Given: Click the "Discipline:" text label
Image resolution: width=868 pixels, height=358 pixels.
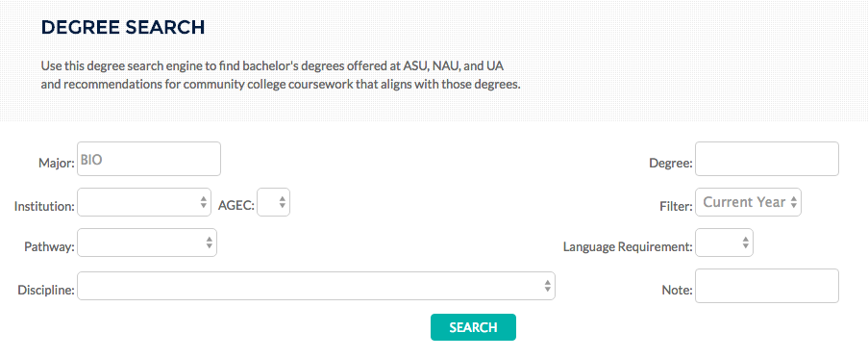Looking at the screenshot, I should [46, 290].
